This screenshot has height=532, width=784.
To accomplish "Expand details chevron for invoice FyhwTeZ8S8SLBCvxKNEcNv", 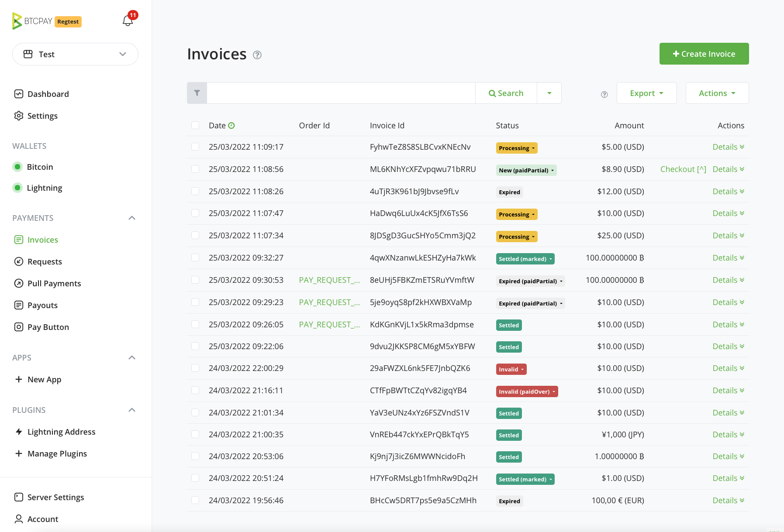I will point(742,147).
